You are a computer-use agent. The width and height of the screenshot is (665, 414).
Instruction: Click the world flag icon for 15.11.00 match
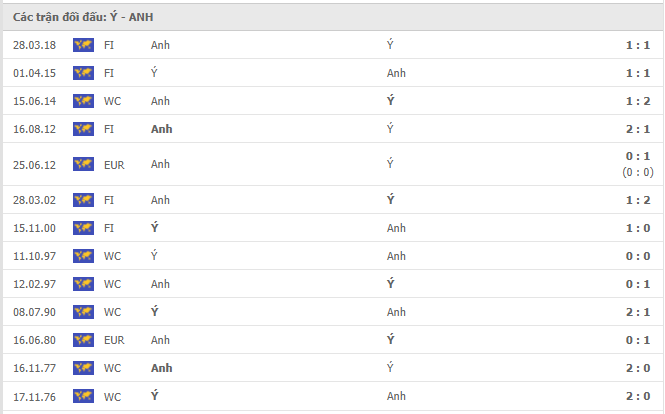point(83,228)
